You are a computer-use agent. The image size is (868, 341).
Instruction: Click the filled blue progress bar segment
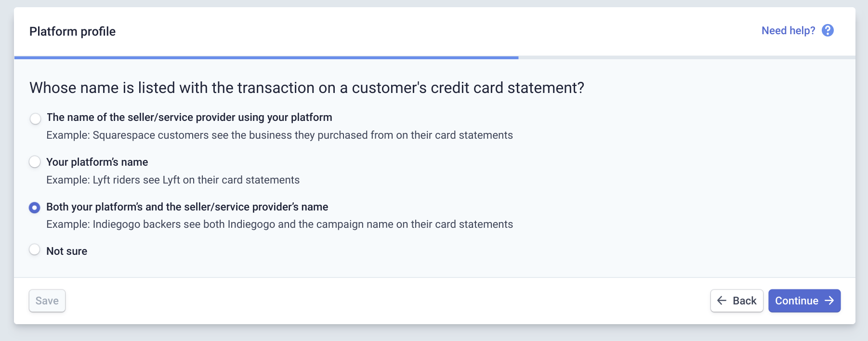click(x=266, y=58)
